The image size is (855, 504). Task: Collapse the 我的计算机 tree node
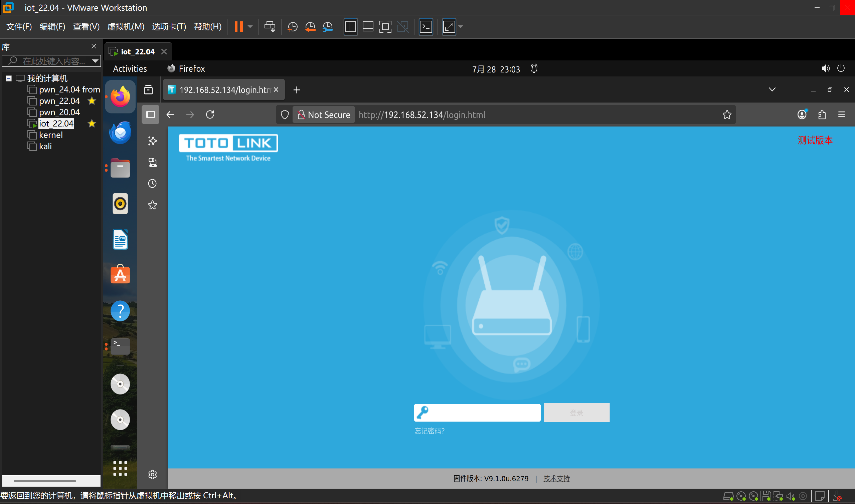(8, 78)
